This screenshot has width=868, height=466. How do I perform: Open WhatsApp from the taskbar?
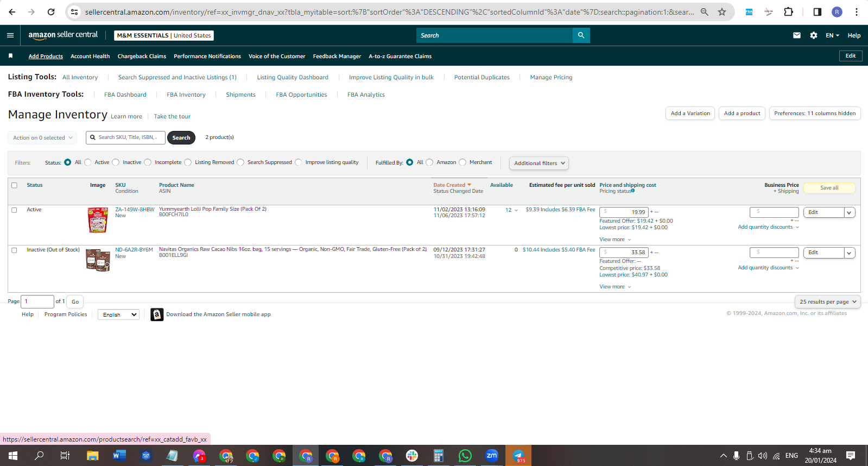465,456
